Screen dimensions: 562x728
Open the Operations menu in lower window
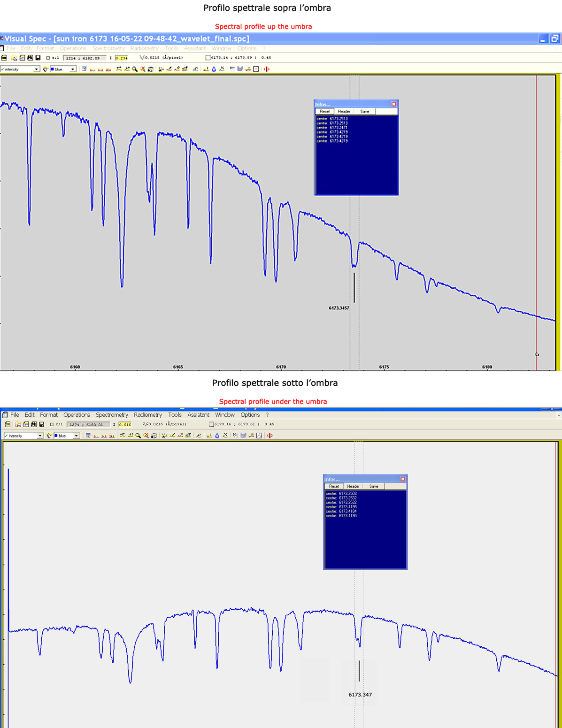point(77,415)
